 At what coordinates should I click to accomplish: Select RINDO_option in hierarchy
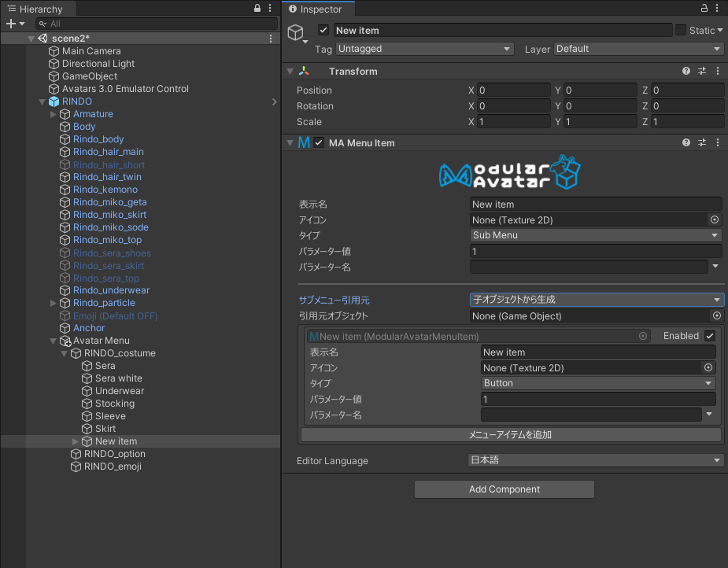click(x=114, y=454)
